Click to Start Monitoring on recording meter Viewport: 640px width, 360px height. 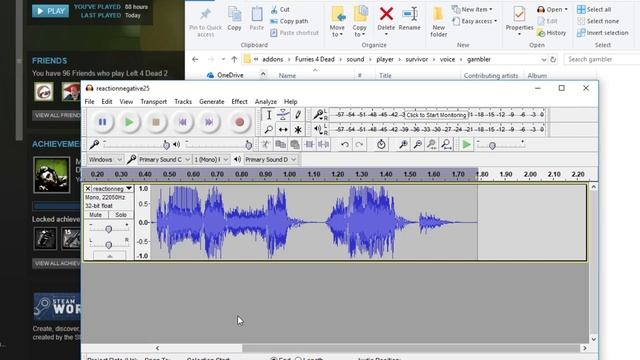(436, 115)
